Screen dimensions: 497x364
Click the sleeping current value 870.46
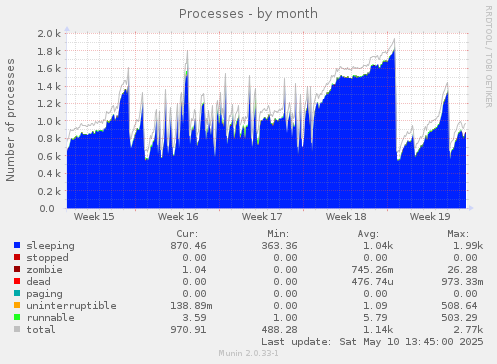pos(188,246)
